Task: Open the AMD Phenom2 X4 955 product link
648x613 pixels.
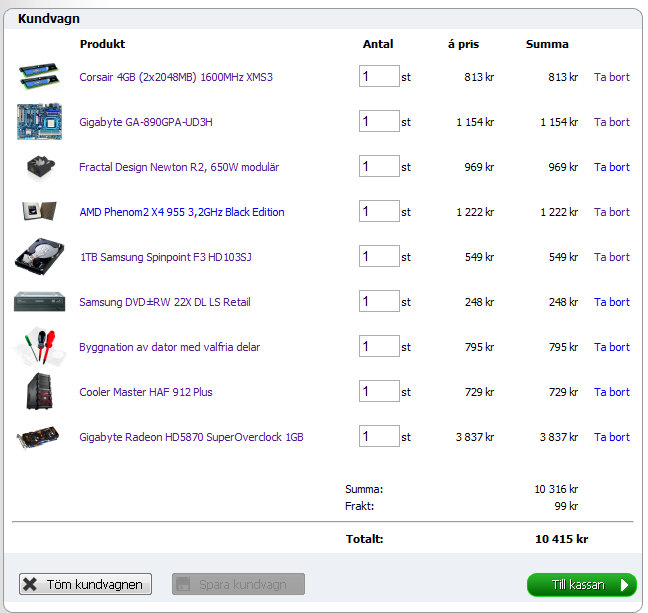Action: pos(182,212)
